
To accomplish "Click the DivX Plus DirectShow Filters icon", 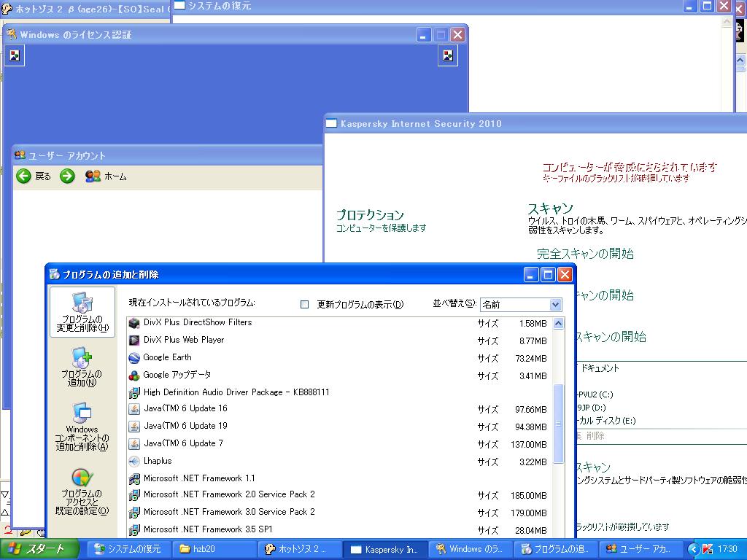I will click(x=134, y=323).
